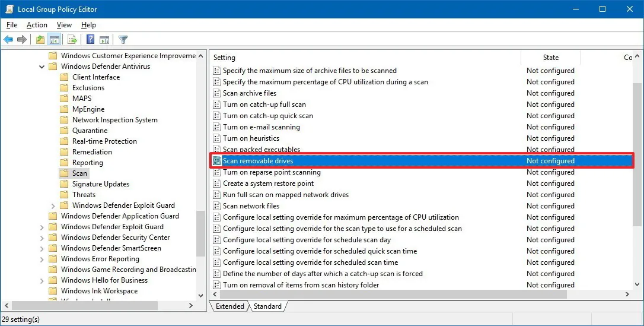Screen dimensions: 644x326
Task: Open the Action menu
Action: click(x=37, y=25)
